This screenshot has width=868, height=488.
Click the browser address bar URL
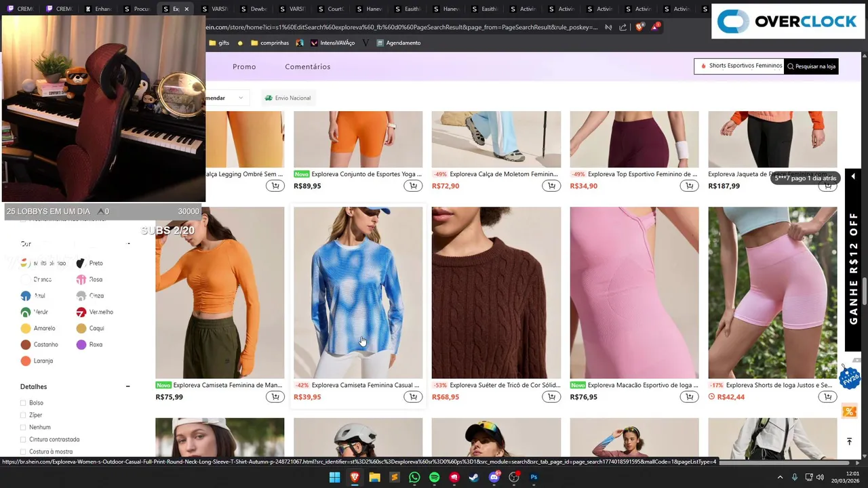(x=401, y=27)
